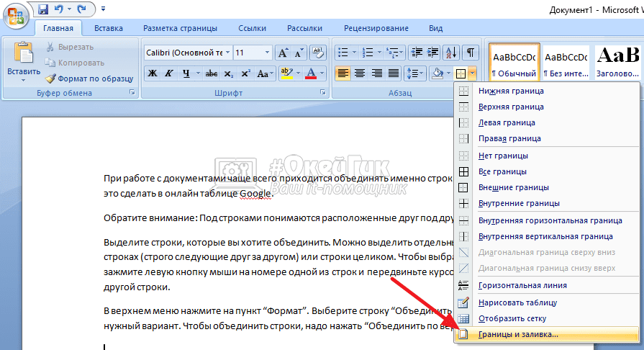Open Буфер обмена dialog launcher
The height and width of the screenshot is (350, 644).
132,92
